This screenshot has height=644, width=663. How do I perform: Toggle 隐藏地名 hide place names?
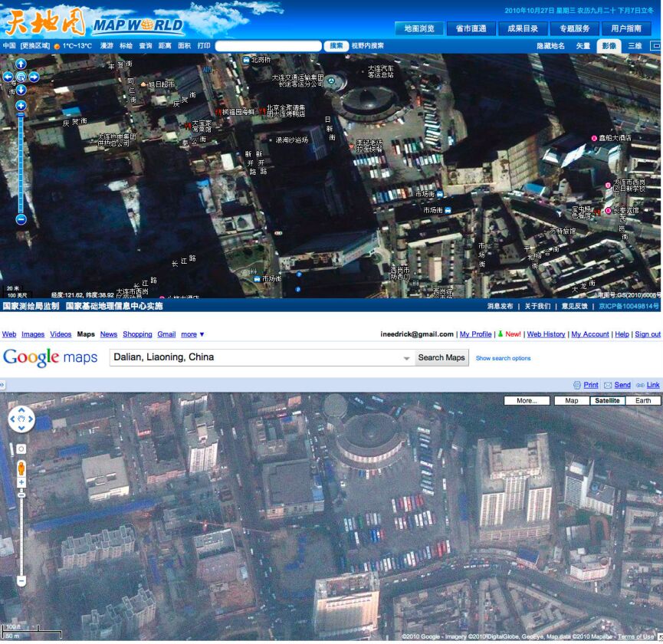tap(550, 46)
